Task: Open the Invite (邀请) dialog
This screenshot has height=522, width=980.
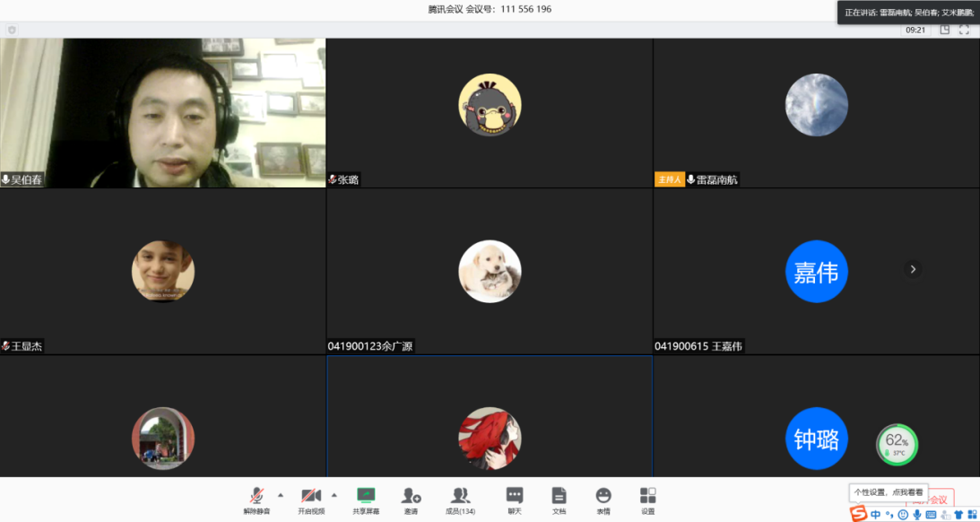Action: 411,499
